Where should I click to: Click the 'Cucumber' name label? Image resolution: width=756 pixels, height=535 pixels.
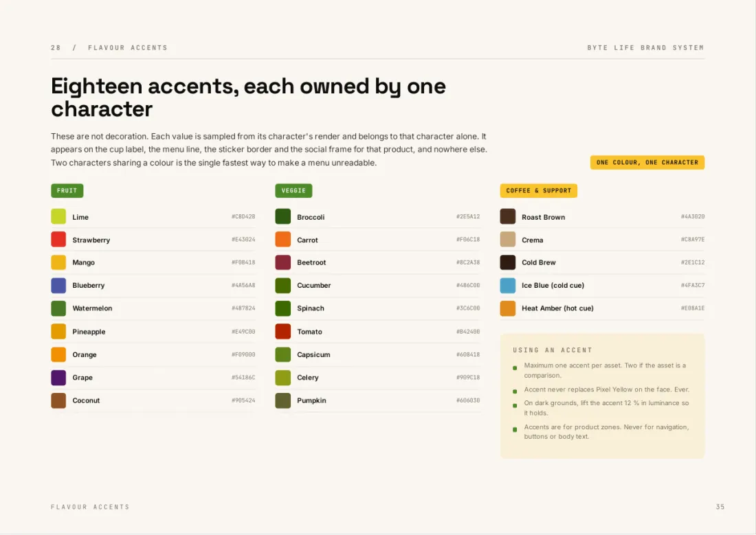pyautogui.click(x=314, y=285)
